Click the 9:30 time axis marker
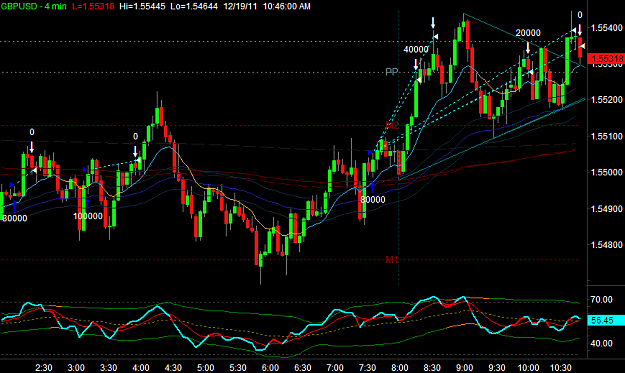The height and width of the screenshot is (373, 625). [x=497, y=367]
